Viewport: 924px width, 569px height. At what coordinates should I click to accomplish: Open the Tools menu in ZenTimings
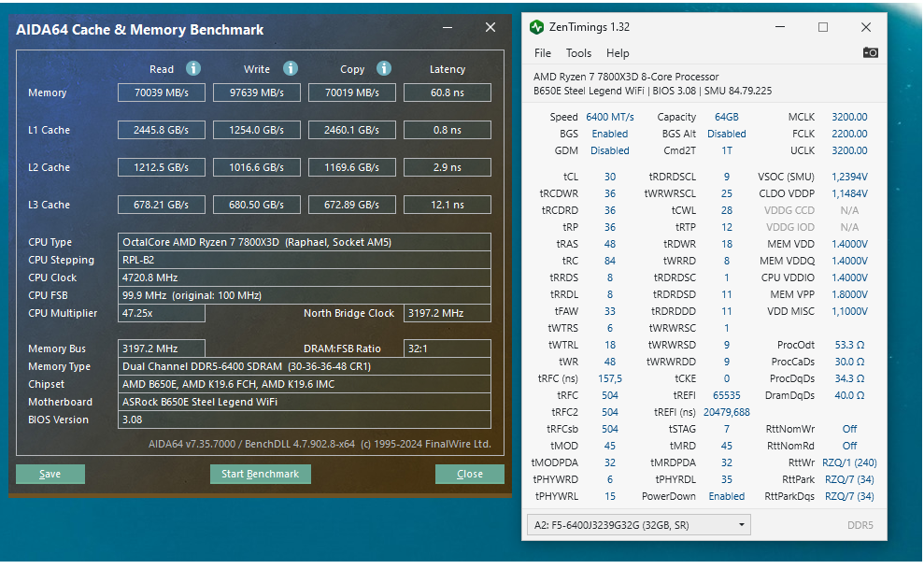coord(578,53)
